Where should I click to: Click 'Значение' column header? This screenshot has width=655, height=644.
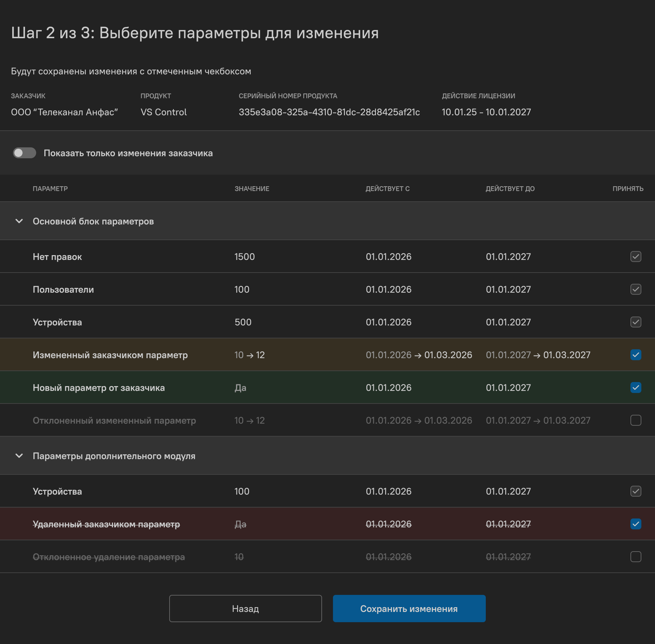(252, 189)
